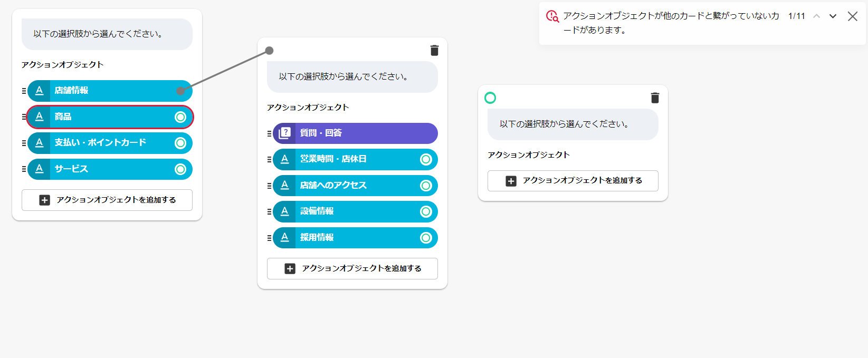Click the right card's green input connector

(x=490, y=98)
